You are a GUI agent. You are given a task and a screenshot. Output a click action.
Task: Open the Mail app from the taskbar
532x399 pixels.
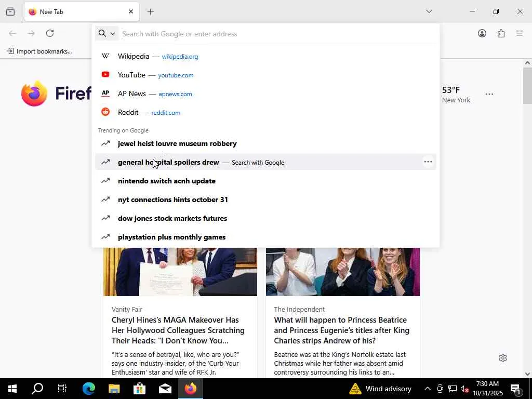tap(165, 389)
